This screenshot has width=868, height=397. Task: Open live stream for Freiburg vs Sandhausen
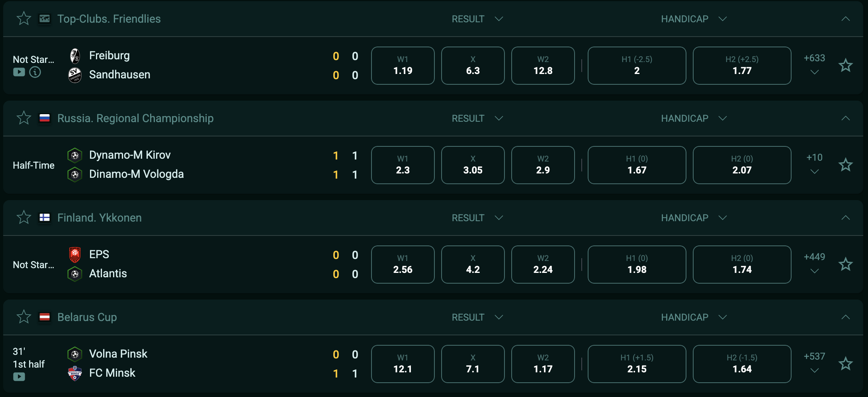pos(19,72)
